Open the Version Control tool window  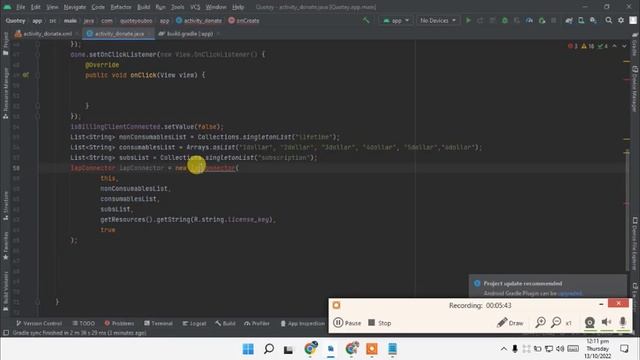(39, 323)
